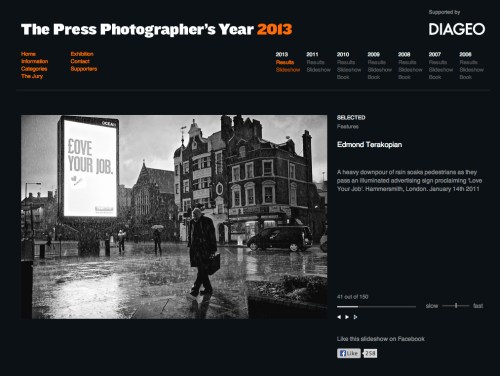This screenshot has height=376, width=500.
Task: Open The Jury page
Action: pos(32,76)
